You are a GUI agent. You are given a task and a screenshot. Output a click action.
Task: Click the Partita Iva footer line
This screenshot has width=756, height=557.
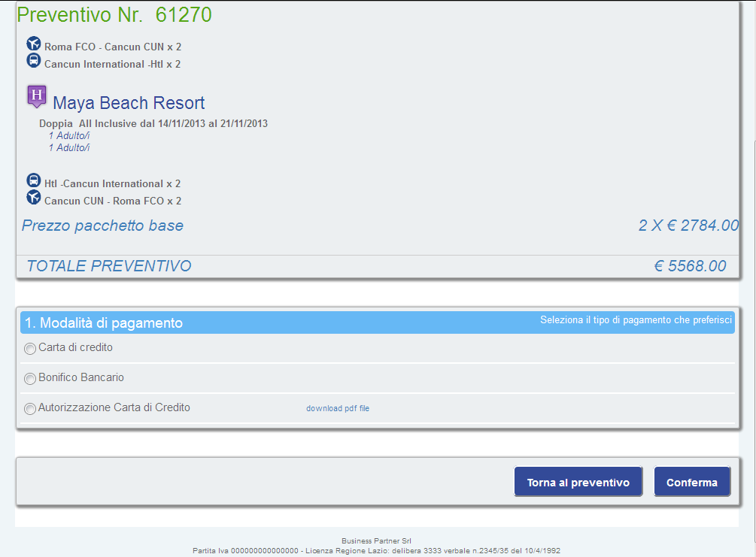click(377, 551)
